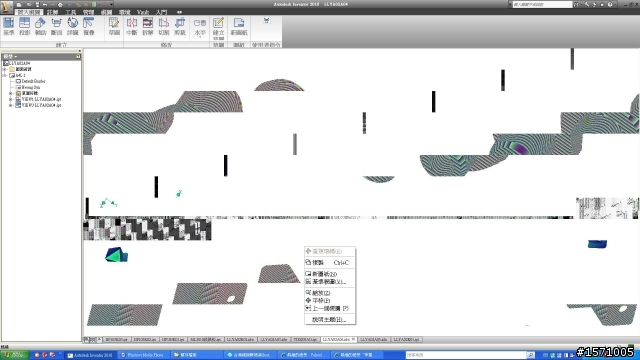Switch to the View (視圖) ribbon tab

tap(107, 12)
